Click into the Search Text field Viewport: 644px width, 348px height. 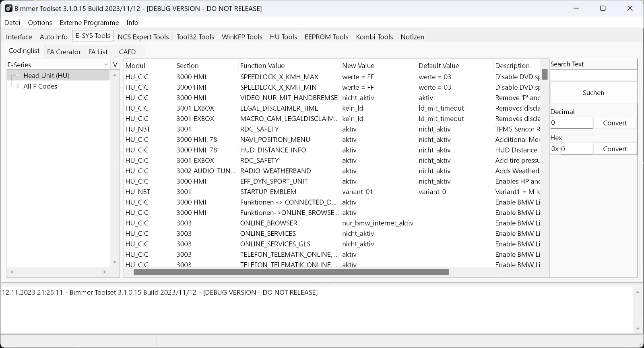pyautogui.click(x=593, y=75)
